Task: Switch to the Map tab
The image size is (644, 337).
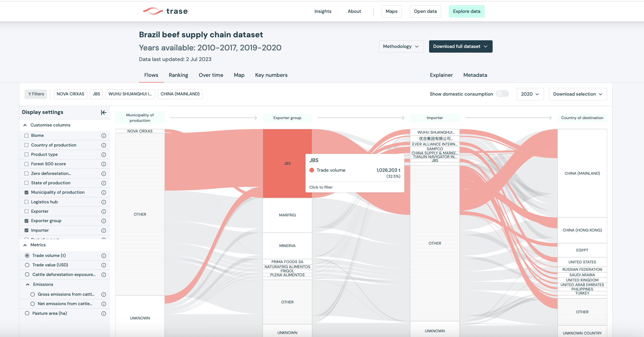Action: point(239,75)
